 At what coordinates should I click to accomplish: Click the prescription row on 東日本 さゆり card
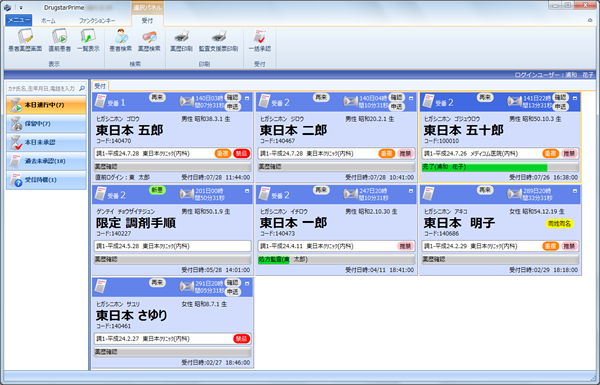(173, 339)
